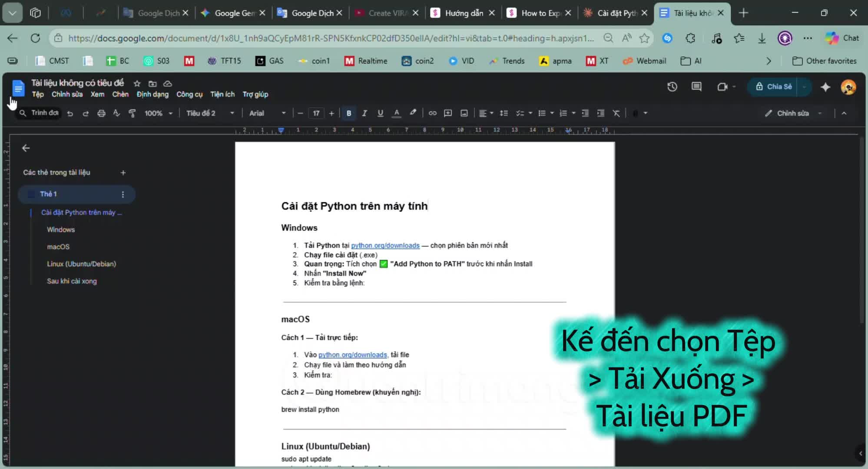
Task: Open the Tiện ích menu
Action: (222, 94)
